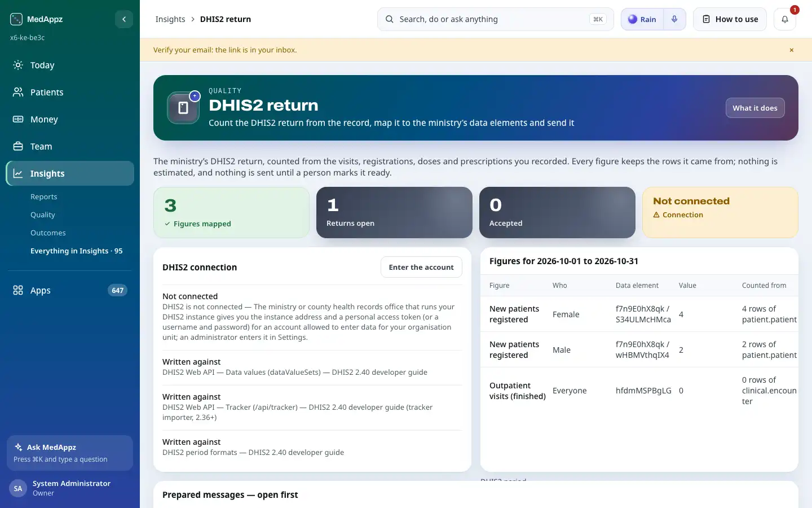Screen dimensions: 812x508
Task: Select the Insights chart icon
Action: (x=18, y=173)
